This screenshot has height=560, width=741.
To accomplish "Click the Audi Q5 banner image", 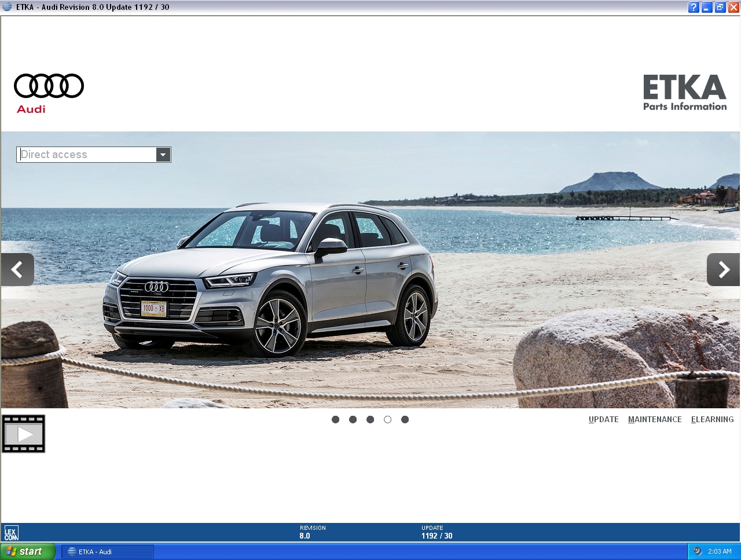I will pyautogui.click(x=370, y=270).
